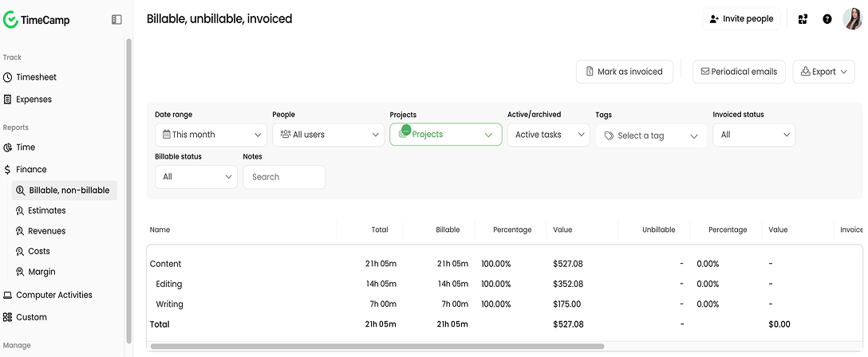Screen dimensions: 868x357
Task: Click the Custom reports grid icon
Action: click(8, 317)
